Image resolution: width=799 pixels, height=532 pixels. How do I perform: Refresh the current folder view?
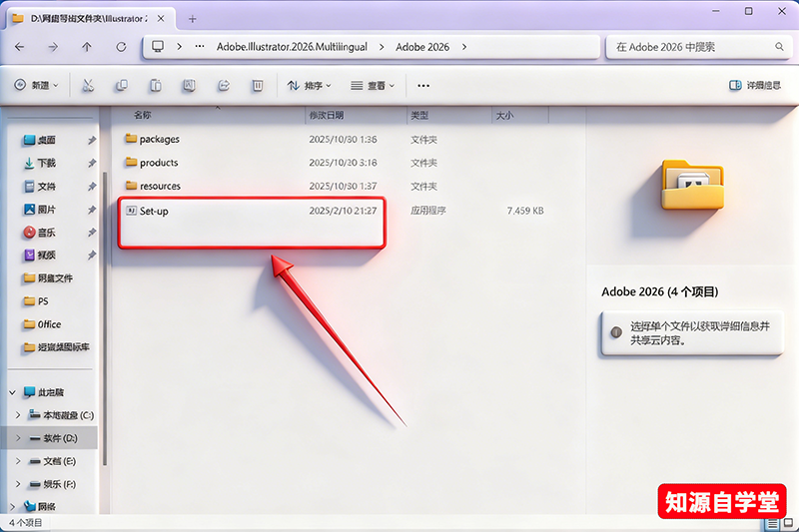(x=121, y=47)
